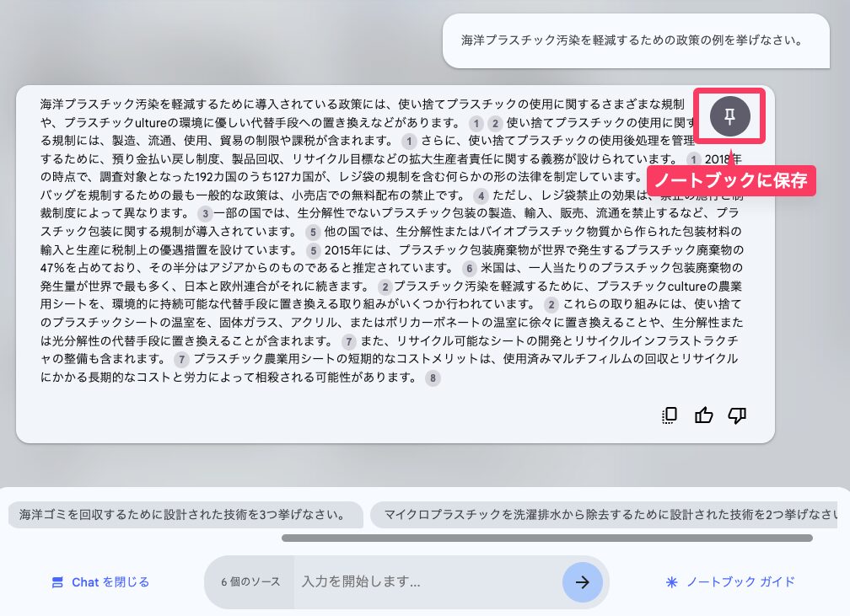Open the ノートブック ガイド
The width and height of the screenshot is (850, 616).
point(730,581)
